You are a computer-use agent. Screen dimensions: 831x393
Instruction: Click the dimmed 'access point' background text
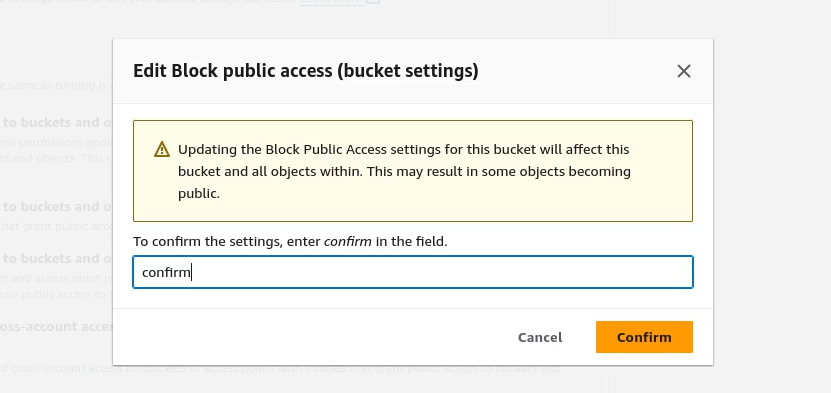(x=56, y=278)
